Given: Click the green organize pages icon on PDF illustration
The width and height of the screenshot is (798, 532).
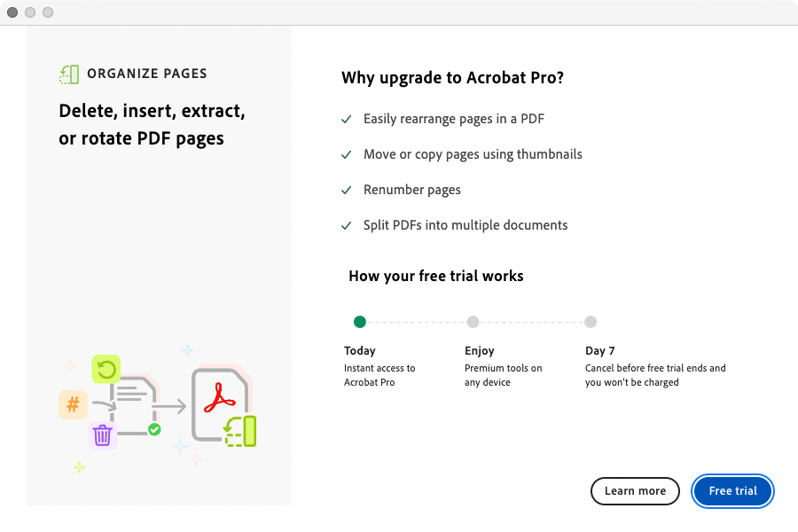Looking at the screenshot, I should pyautogui.click(x=240, y=431).
